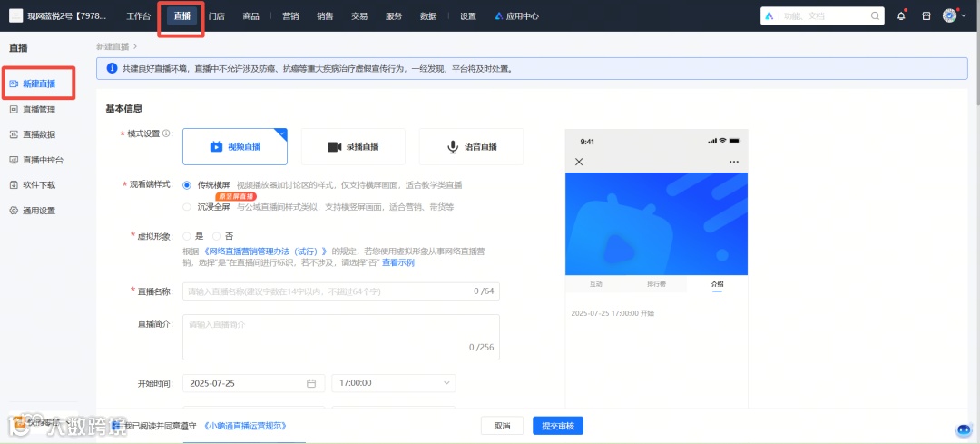Click the 查看示例 link
980x444 pixels.
[x=398, y=262]
